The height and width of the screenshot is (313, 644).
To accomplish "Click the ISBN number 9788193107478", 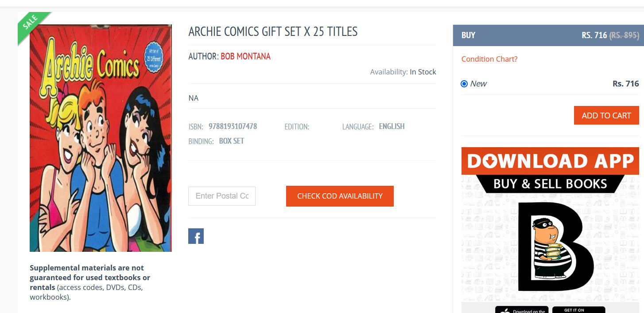I will (233, 126).
